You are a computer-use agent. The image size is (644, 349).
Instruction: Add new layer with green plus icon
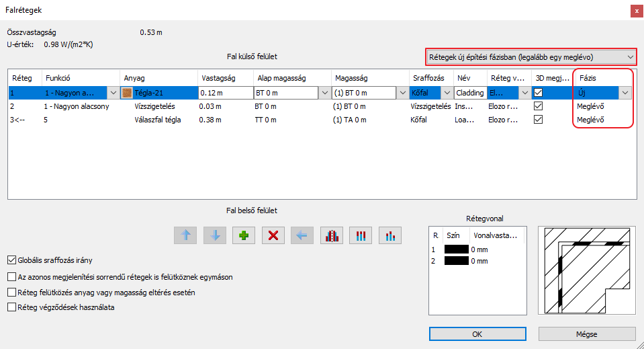[x=244, y=235]
